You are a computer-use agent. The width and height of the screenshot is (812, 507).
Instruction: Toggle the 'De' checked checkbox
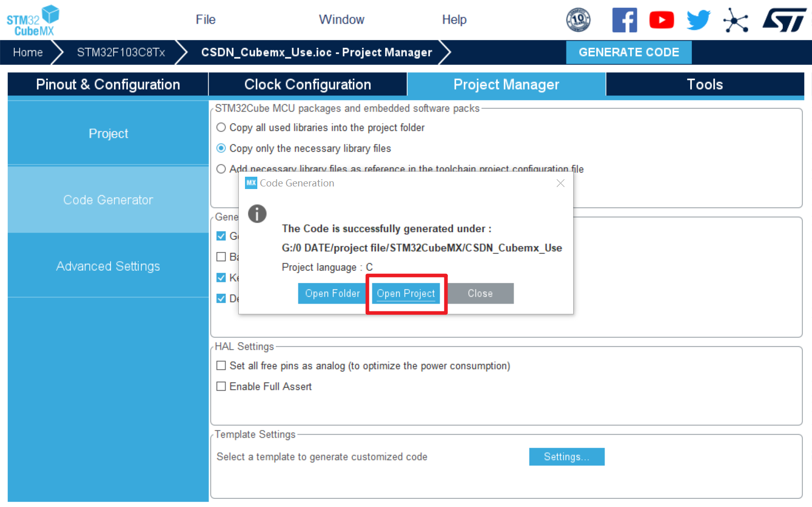[221, 298]
